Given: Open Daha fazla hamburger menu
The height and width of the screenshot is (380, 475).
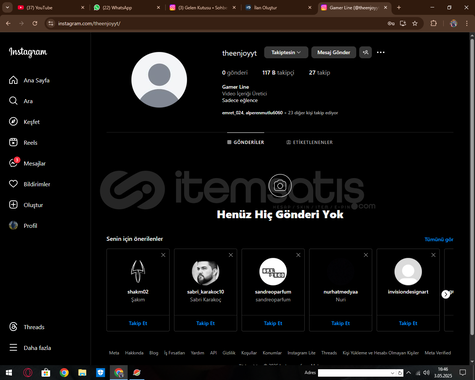Looking at the screenshot, I should tap(30, 348).
